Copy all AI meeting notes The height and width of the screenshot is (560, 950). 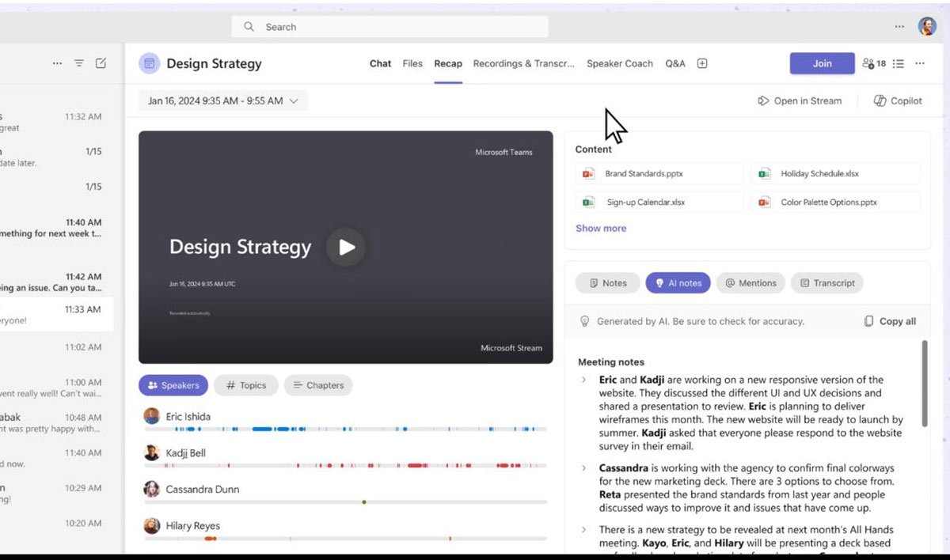coord(889,321)
